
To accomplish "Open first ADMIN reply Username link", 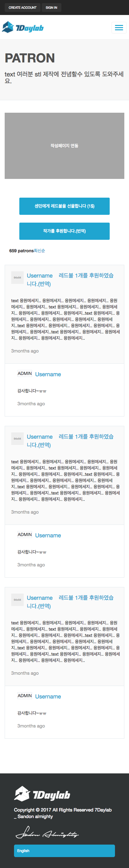I will (x=48, y=374).
